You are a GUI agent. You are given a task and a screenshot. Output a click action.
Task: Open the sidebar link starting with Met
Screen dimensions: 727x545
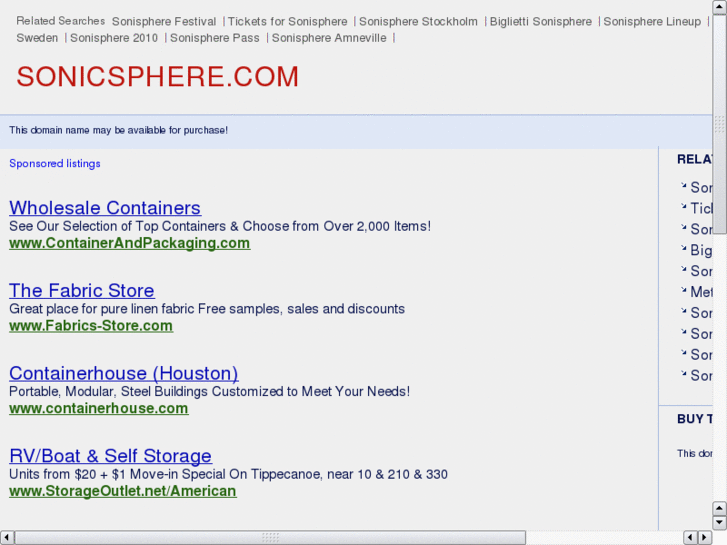pyautogui.click(x=701, y=292)
